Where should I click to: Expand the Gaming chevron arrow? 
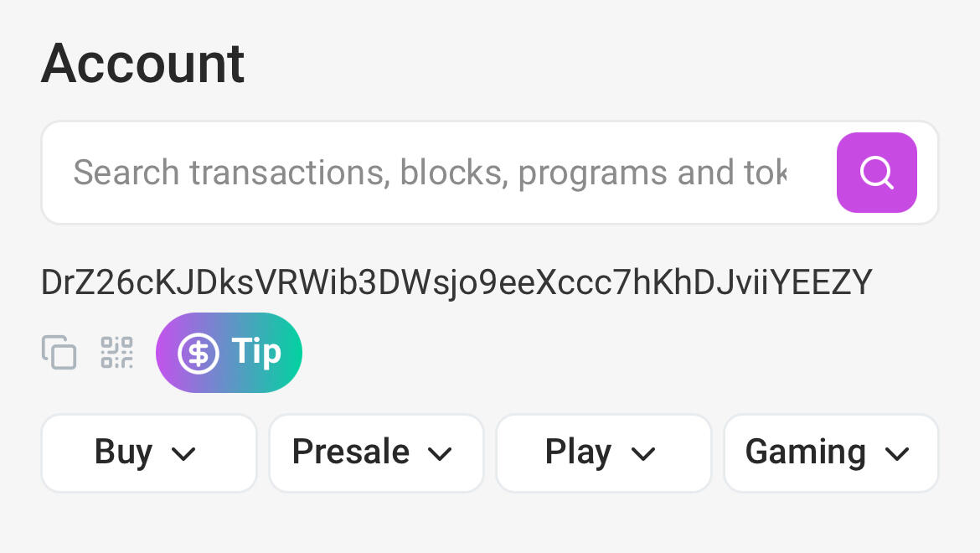(x=896, y=454)
